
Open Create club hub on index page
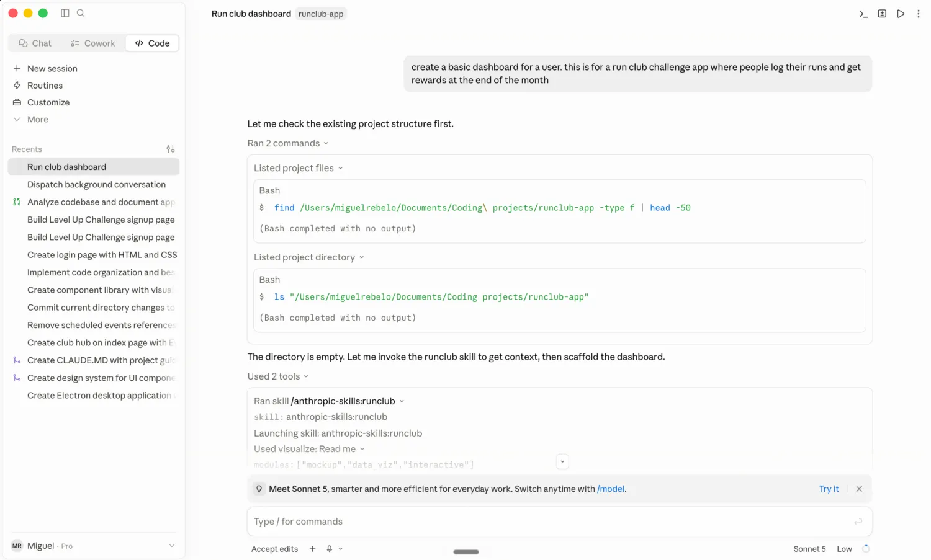[93, 343]
